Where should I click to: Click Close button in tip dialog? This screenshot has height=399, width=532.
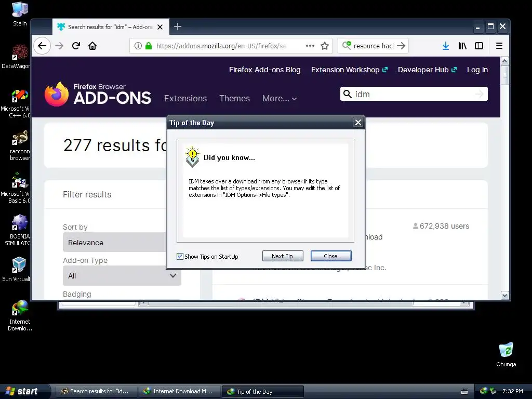pos(331,256)
